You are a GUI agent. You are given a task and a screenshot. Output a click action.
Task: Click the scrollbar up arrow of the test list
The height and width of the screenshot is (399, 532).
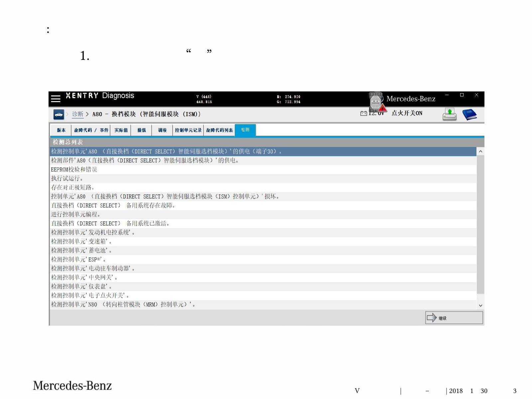click(480, 151)
